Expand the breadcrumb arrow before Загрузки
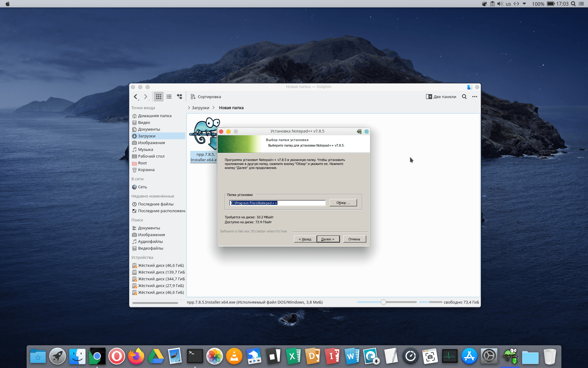Viewport: 588px width, 368px height. (189, 108)
